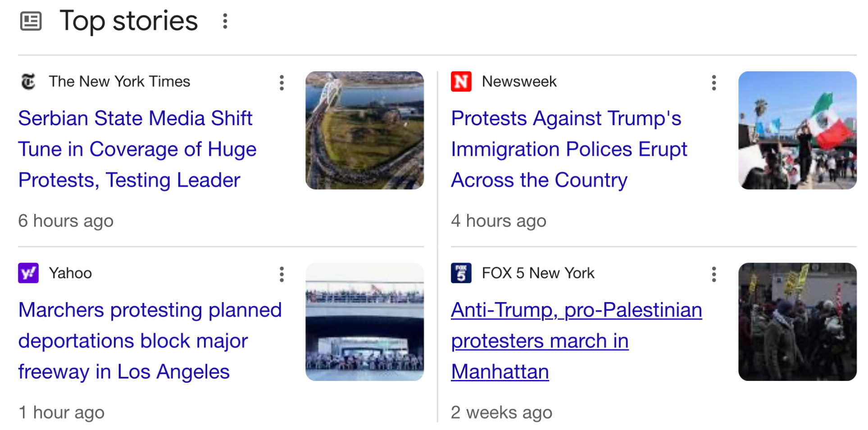This screenshot has width=868, height=430.
Task: Open Protests Against Trump's Immigration Polices article
Action: click(x=568, y=149)
